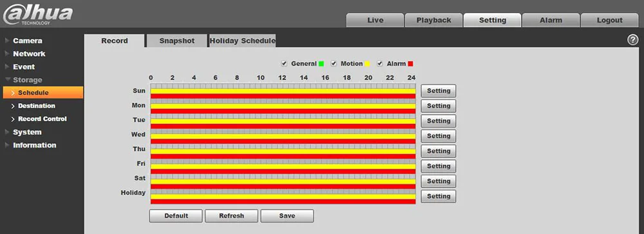Click the Default button
644x234 pixels.
coord(176,216)
